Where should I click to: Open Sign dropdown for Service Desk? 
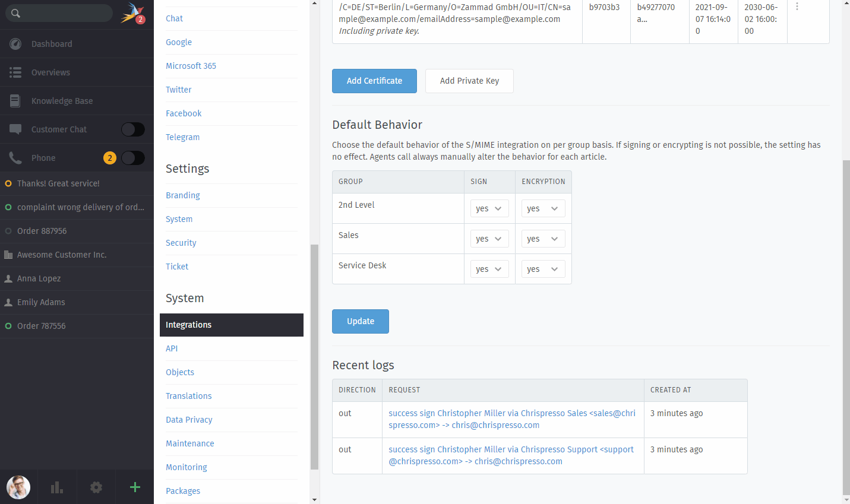click(489, 269)
